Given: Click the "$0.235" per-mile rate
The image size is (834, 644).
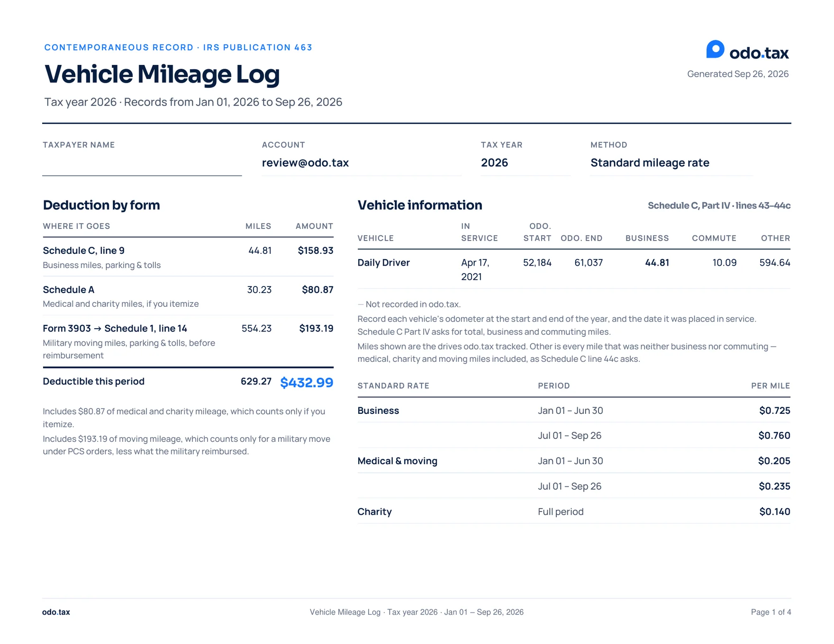Looking at the screenshot, I should (x=775, y=486).
